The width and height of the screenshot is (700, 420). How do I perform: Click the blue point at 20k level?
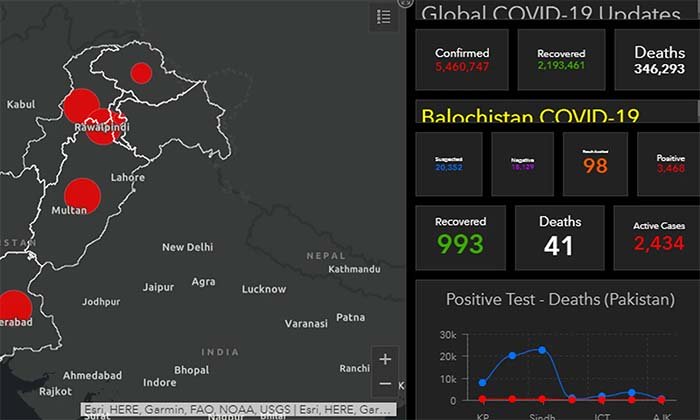pos(512,355)
